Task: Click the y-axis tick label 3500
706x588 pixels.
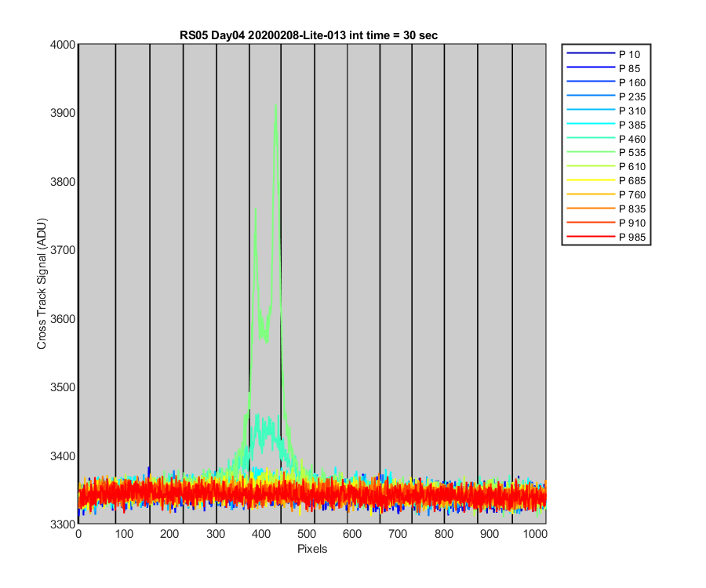Action: tap(63, 387)
